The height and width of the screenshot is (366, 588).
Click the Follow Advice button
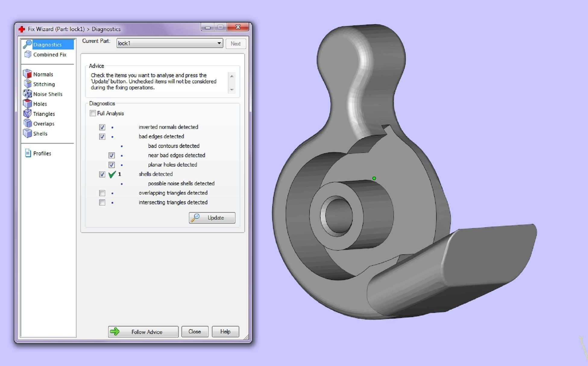coord(143,332)
